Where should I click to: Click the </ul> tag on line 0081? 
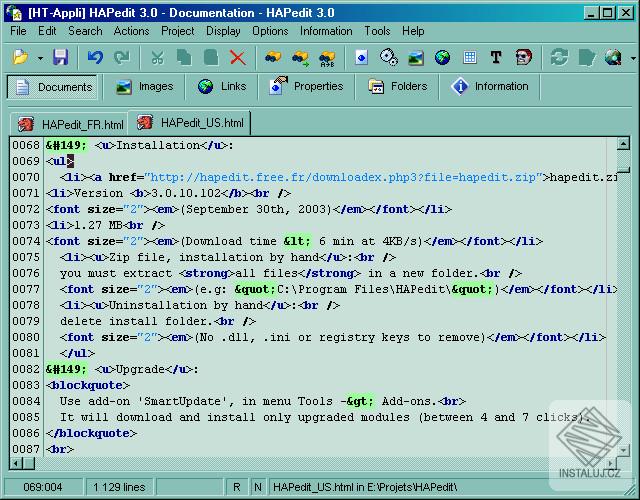click(77, 353)
